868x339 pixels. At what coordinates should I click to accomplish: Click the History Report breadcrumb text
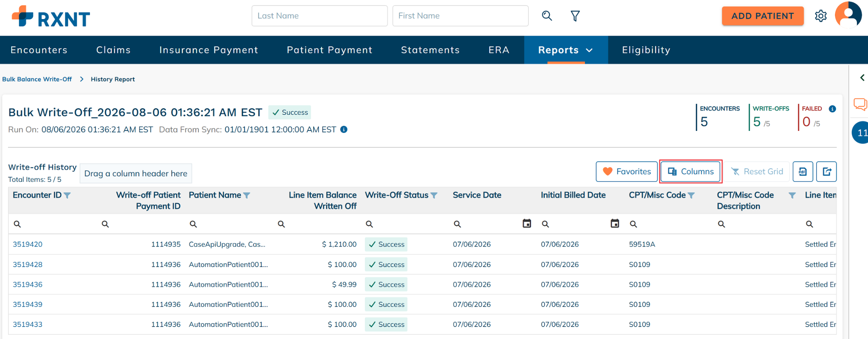(113, 79)
